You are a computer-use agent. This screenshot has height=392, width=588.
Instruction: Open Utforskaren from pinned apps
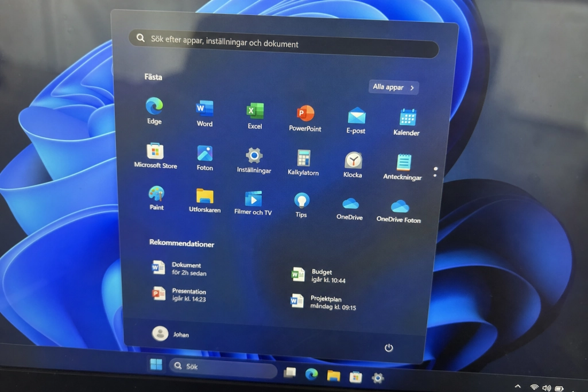[x=205, y=200]
